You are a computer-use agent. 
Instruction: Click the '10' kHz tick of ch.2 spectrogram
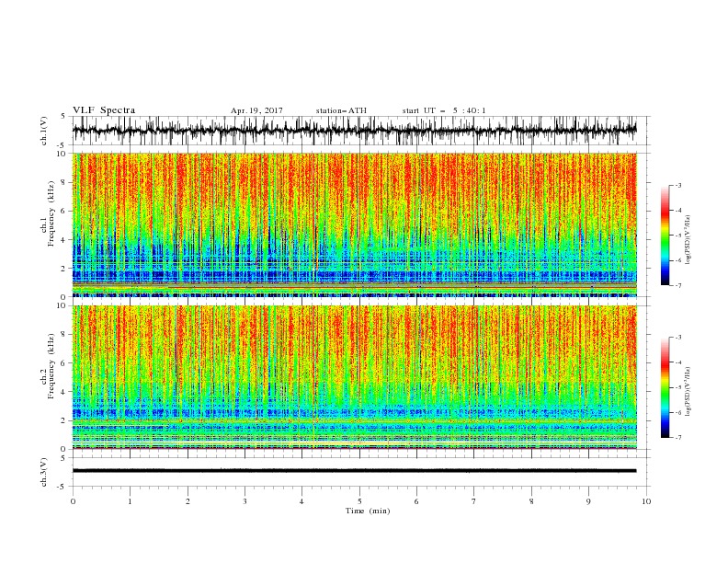[63, 305]
